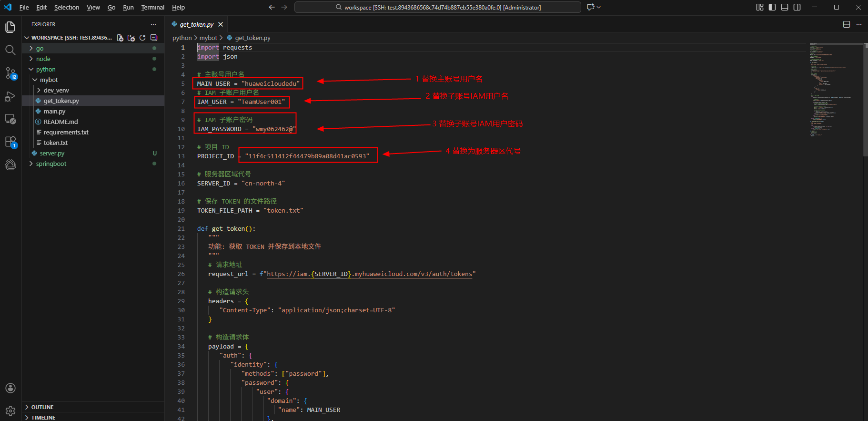Viewport: 868px width, 421px height.
Task: Open the Remote Explorer view
Action: pyautogui.click(x=10, y=119)
